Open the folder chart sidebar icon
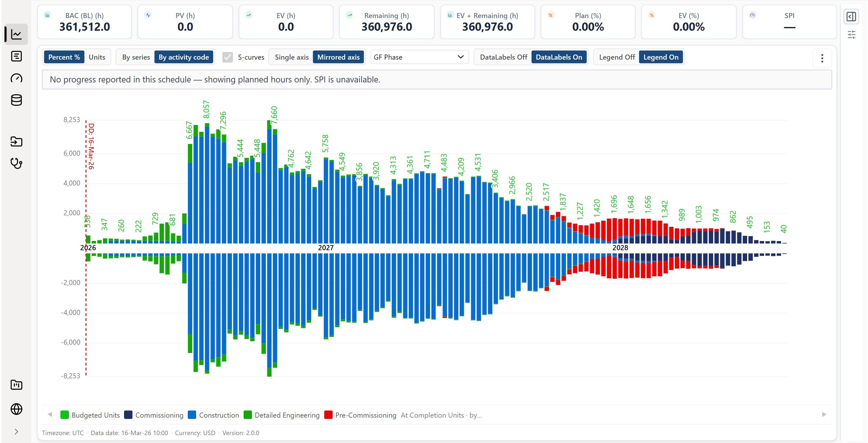The width and height of the screenshot is (868, 443). coord(16,385)
